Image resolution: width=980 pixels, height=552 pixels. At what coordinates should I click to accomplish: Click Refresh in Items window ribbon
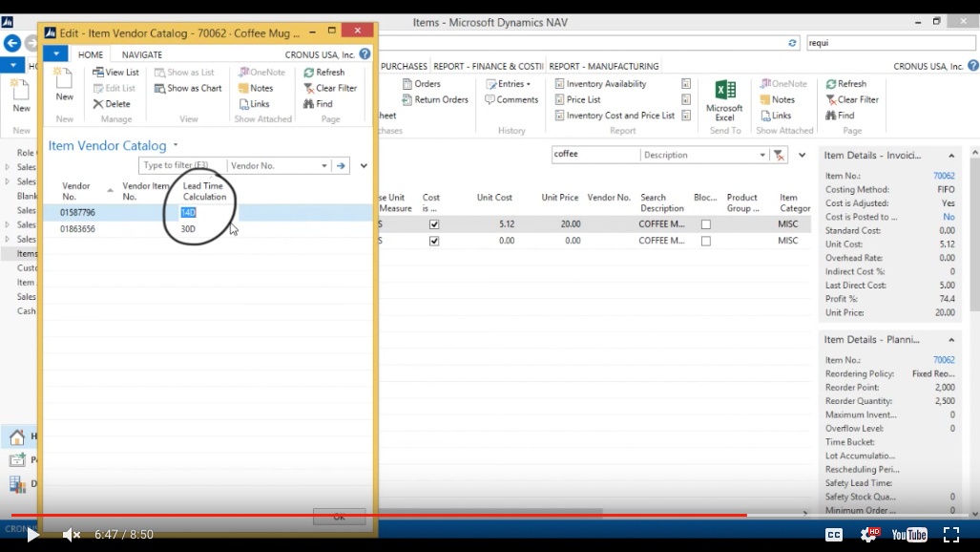846,84
